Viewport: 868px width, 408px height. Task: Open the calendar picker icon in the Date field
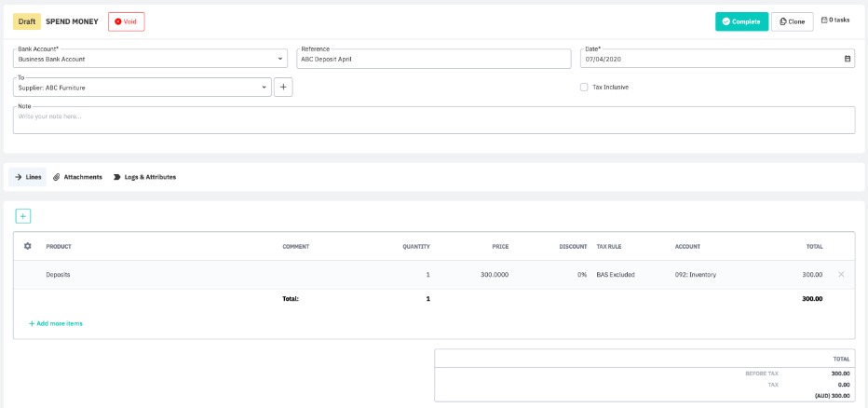click(848, 59)
